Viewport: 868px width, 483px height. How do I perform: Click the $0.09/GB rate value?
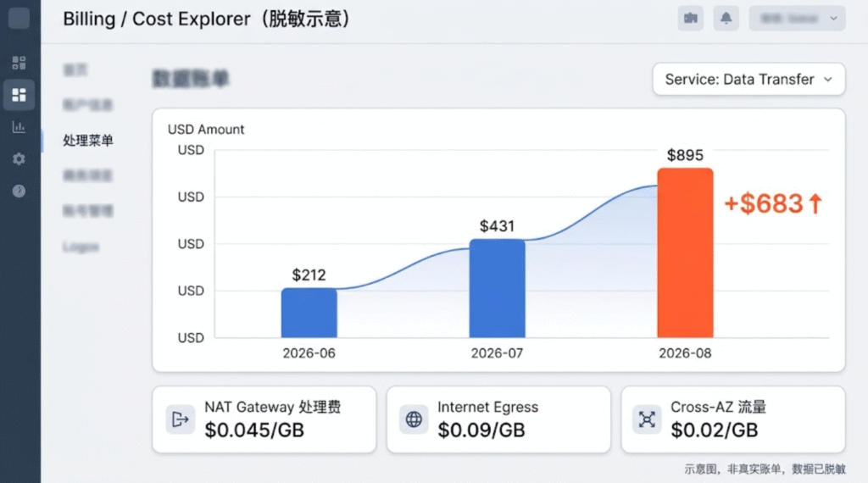point(481,430)
